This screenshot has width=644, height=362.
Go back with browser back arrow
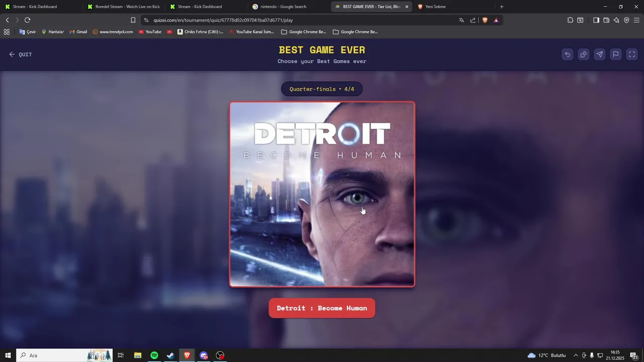point(7,20)
